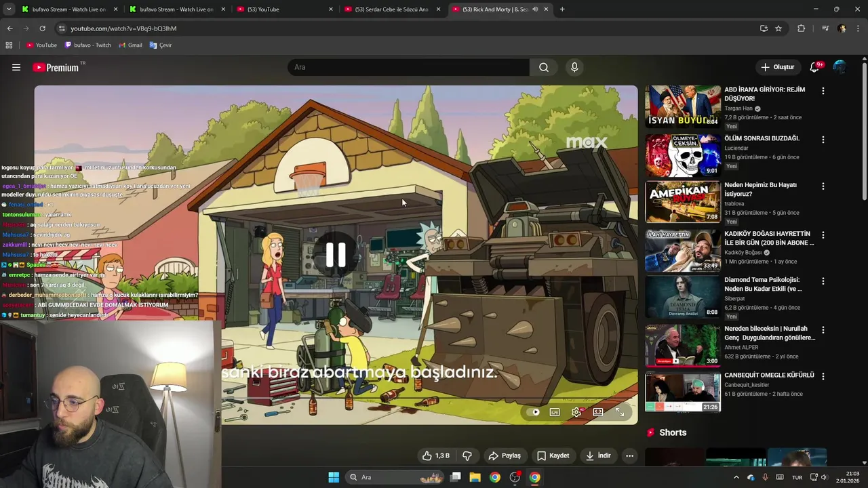Open options for Nereden bileceksin video
The image size is (868, 488).
pyautogui.click(x=823, y=329)
